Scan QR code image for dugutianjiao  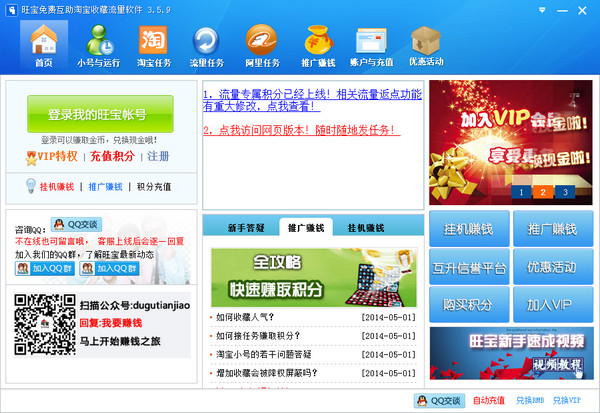(x=45, y=324)
